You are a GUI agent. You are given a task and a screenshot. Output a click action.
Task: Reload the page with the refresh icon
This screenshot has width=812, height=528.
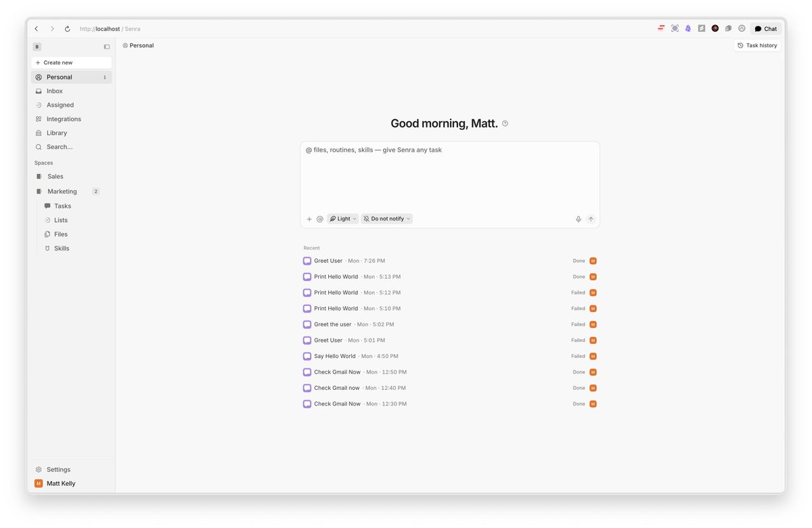point(67,29)
